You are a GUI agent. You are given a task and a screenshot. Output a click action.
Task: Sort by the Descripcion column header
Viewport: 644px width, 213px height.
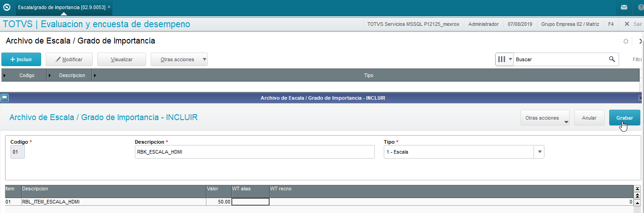(x=72, y=75)
